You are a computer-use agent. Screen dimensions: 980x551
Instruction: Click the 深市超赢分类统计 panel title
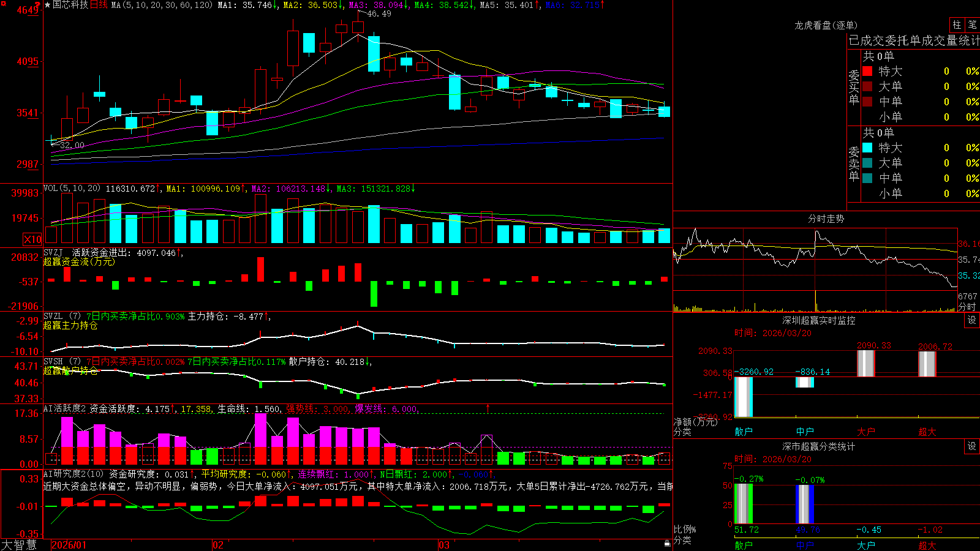(x=819, y=446)
